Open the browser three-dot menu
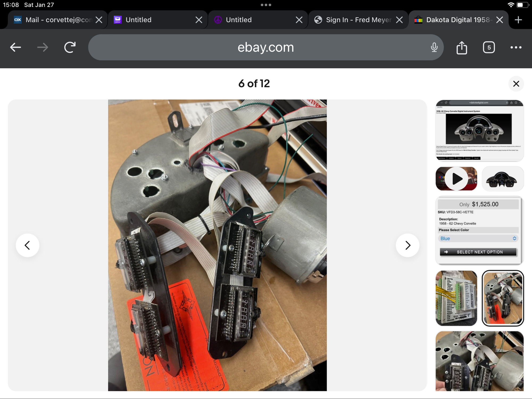Image resolution: width=532 pixels, height=399 pixels. click(x=516, y=47)
